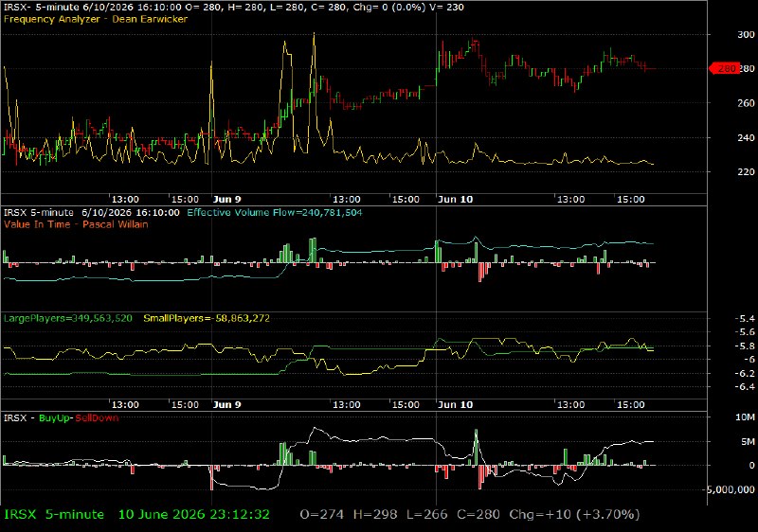Click the Jun 9 label on middle time axis
The height and width of the screenshot is (532, 758).
click(x=226, y=404)
